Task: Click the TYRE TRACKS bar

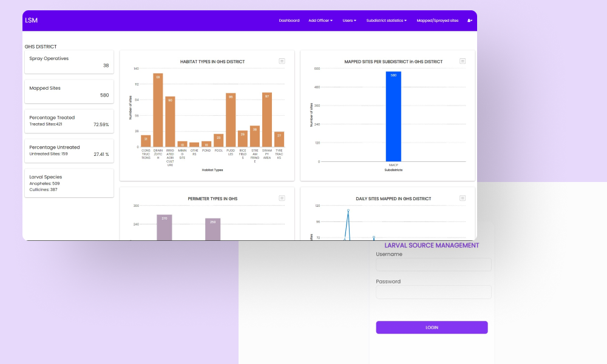Action: click(x=279, y=140)
